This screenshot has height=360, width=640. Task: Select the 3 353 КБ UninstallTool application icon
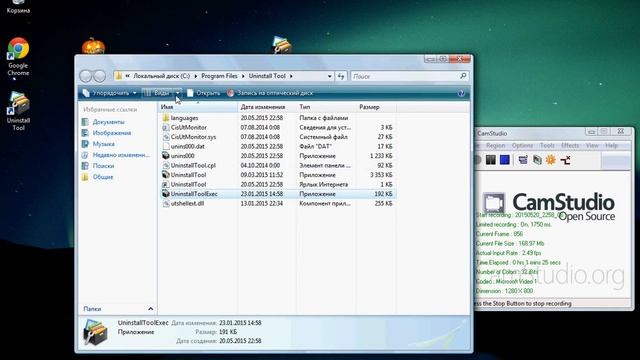point(166,175)
